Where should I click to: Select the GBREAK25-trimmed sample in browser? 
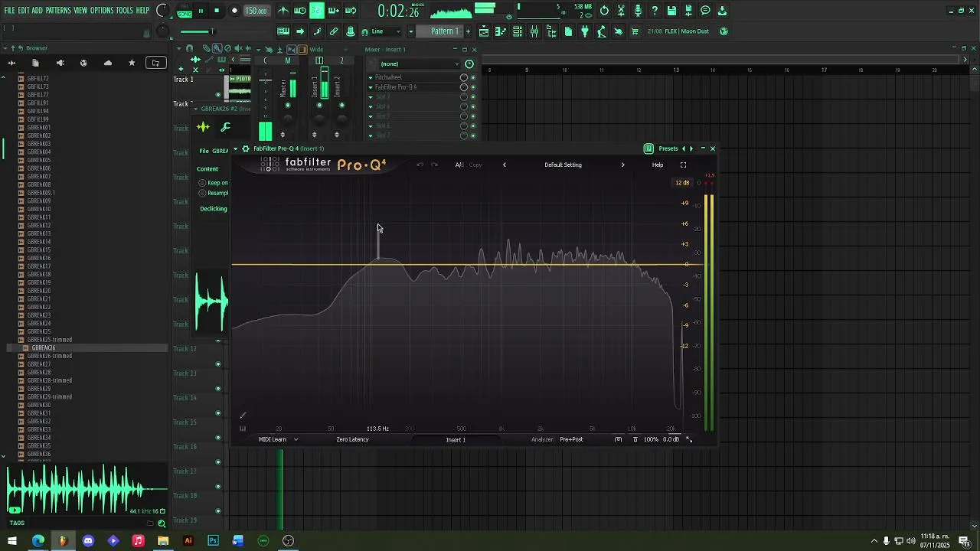coord(51,340)
